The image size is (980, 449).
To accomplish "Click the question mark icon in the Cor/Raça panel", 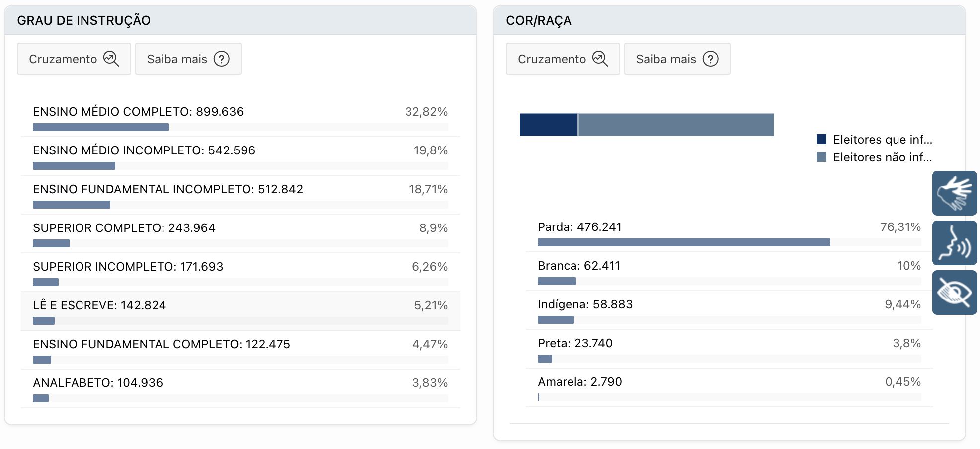I will pyautogui.click(x=710, y=59).
